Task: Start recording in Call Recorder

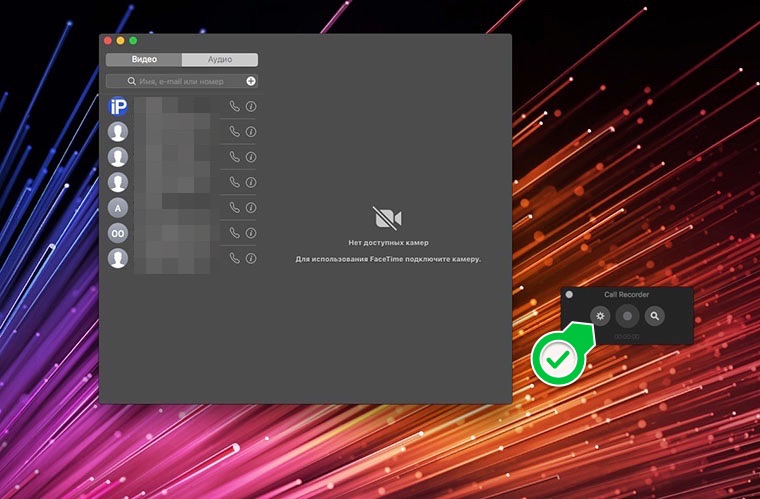Action: (x=627, y=316)
